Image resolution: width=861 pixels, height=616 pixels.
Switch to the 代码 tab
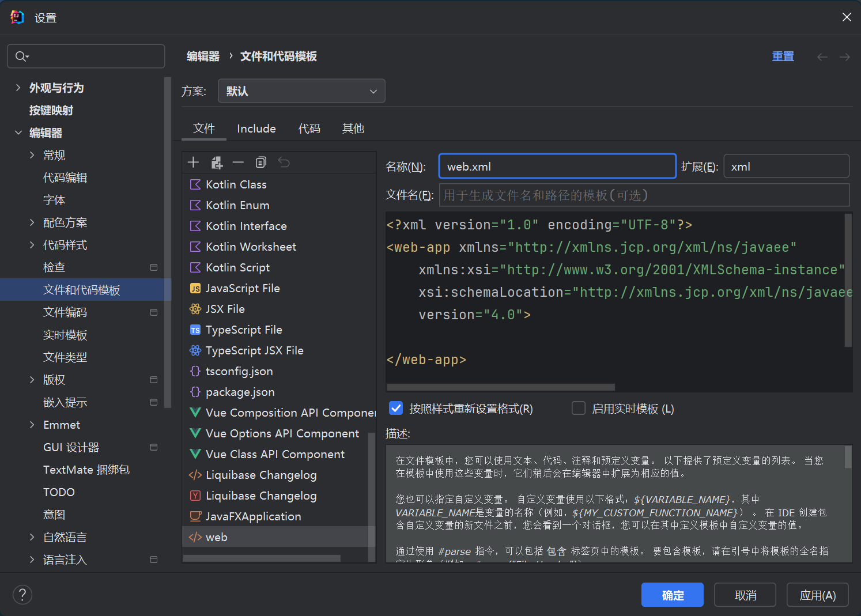(x=309, y=129)
